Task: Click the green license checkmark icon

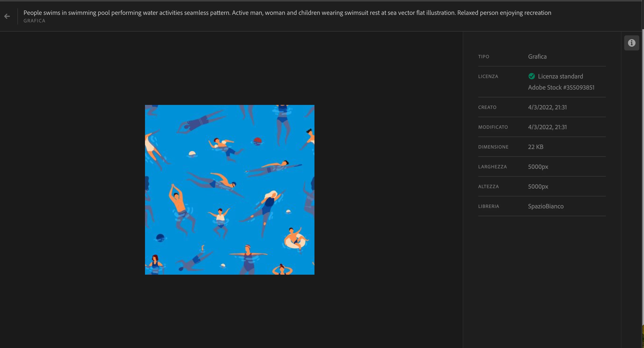Action: pos(531,76)
